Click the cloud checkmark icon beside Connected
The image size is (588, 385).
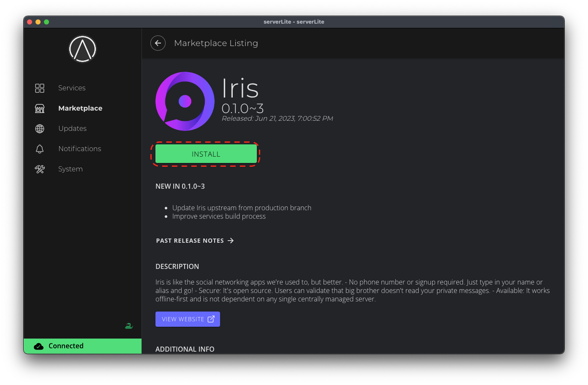39,346
